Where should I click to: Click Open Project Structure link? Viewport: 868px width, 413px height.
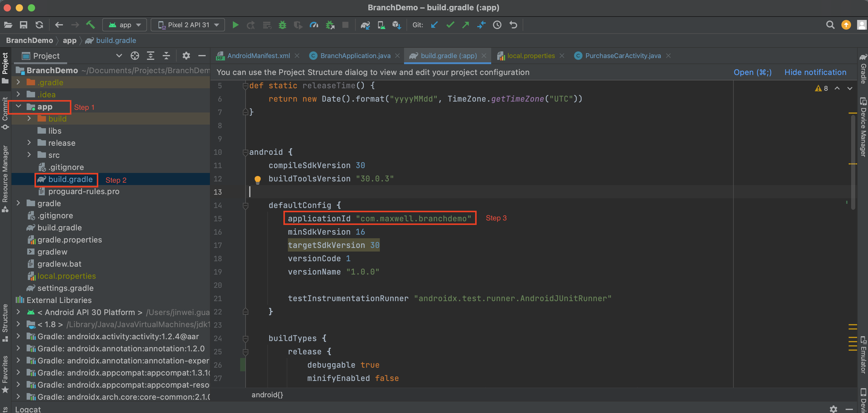(752, 73)
